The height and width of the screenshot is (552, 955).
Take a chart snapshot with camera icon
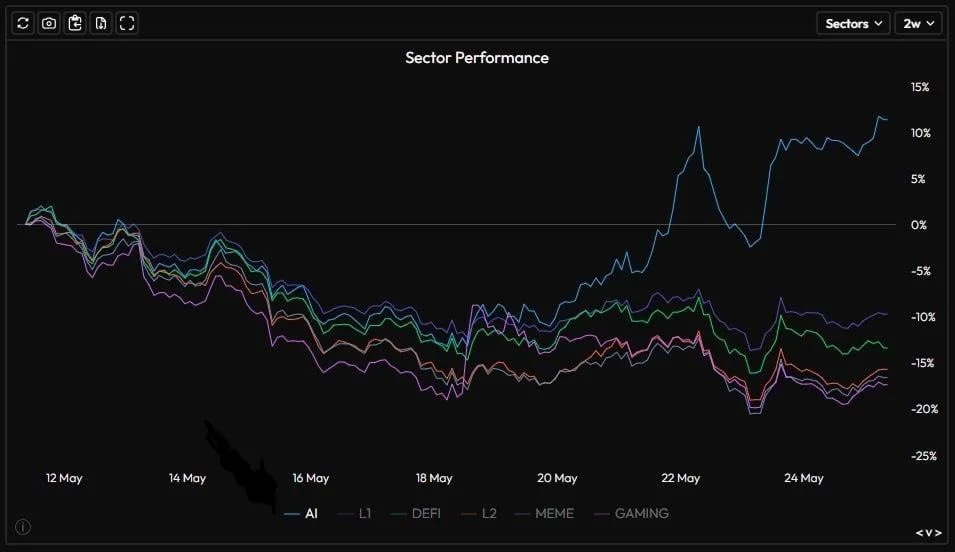click(x=49, y=23)
